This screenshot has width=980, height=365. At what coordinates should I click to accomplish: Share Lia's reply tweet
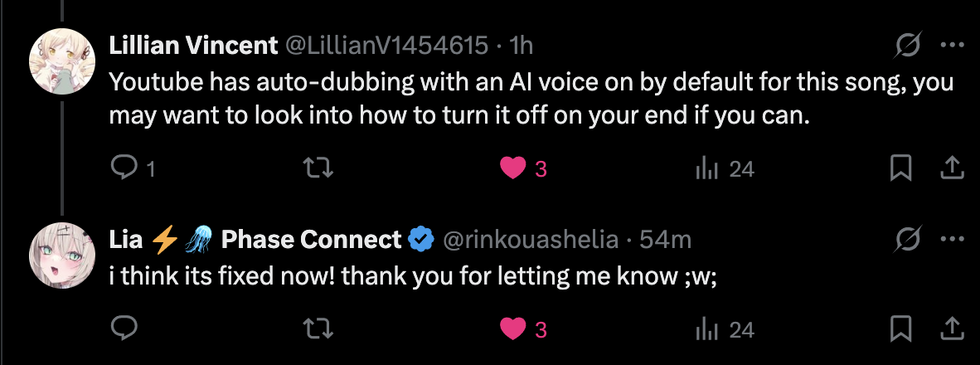[952, 328]
